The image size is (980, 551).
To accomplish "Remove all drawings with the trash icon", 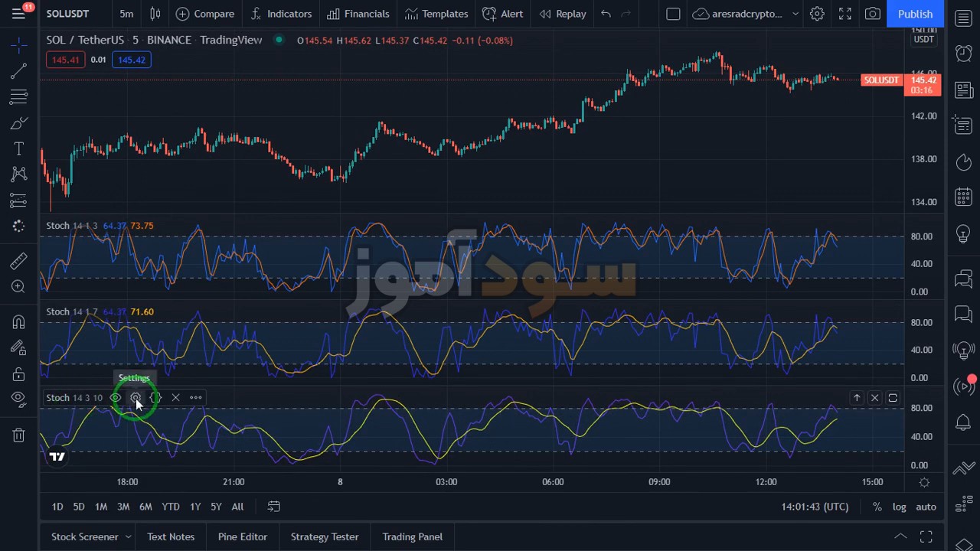I will click(18, 435).
